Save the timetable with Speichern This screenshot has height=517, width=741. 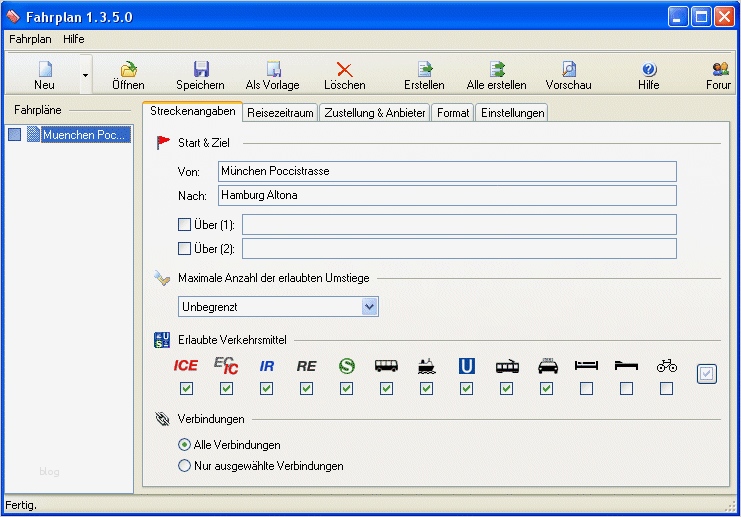coord(200,76)
